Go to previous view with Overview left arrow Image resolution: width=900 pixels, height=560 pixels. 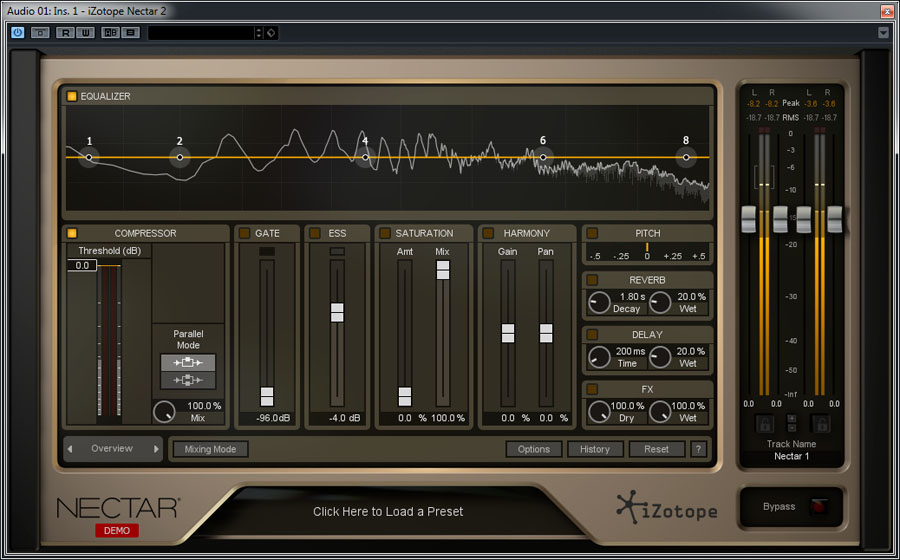[x=70, y=449]
